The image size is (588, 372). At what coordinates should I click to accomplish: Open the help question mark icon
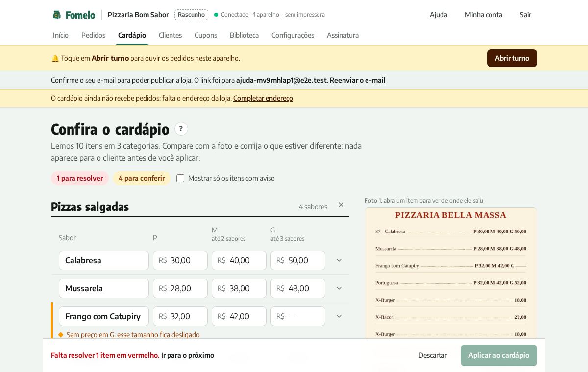coord(181,129)
